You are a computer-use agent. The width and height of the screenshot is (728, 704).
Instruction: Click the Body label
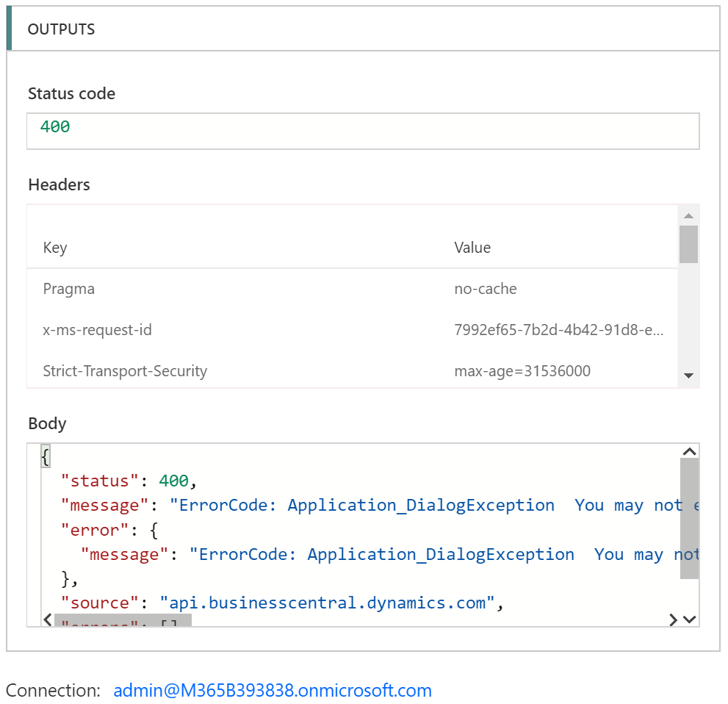tap(47, 423)
